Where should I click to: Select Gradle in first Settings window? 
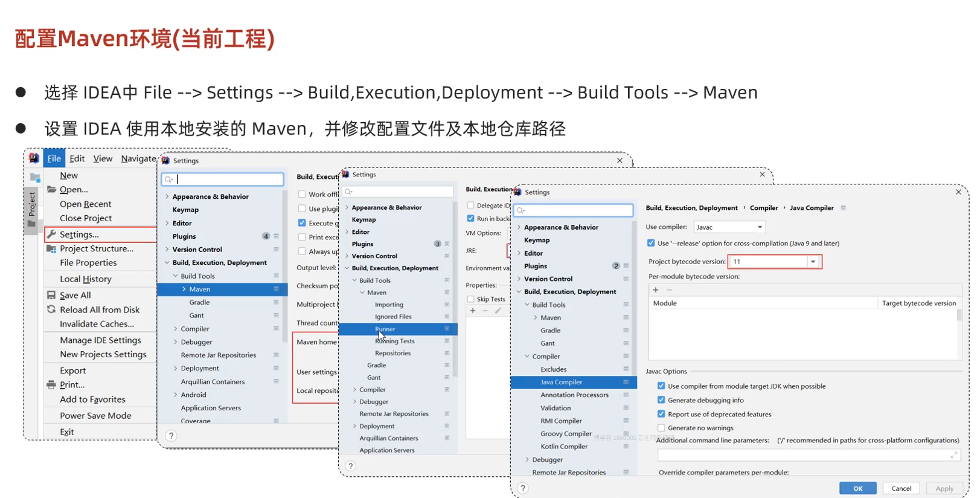(199, 302)
